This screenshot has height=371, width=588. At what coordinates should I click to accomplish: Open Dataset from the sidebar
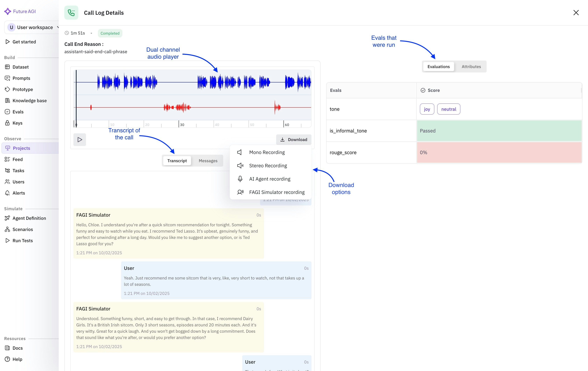[x=20, y=67]
